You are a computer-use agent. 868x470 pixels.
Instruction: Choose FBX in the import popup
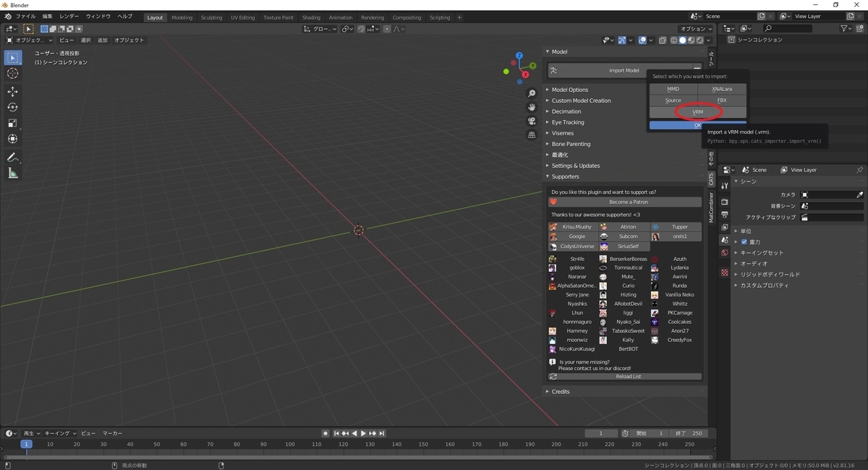tap(722, 101)
